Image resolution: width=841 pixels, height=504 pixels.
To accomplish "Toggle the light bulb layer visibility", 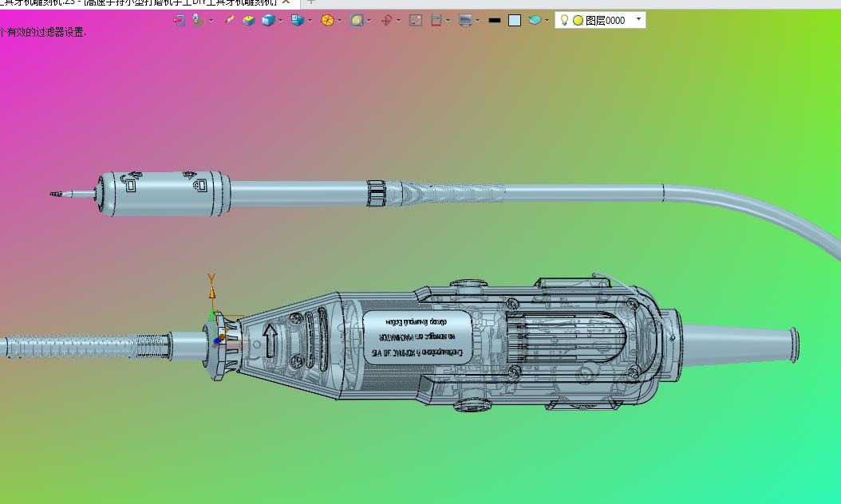I will coord(564,21).
